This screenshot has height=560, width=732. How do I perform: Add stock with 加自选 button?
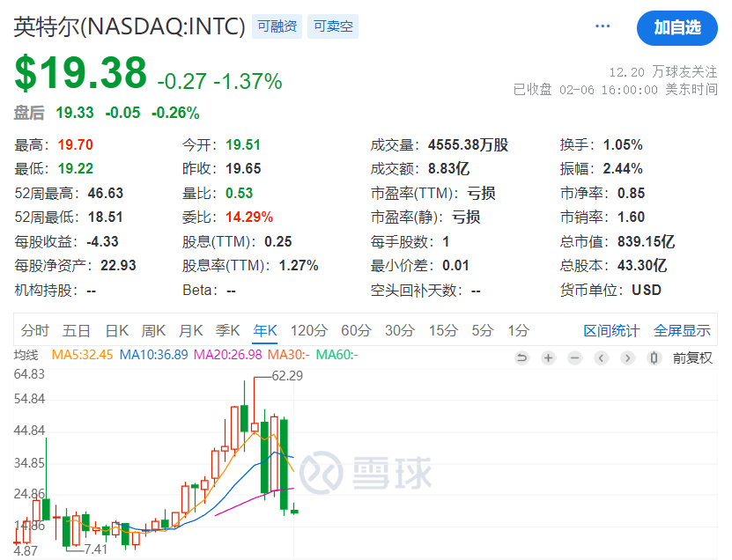pyautogui.click(x=677, y=28)
